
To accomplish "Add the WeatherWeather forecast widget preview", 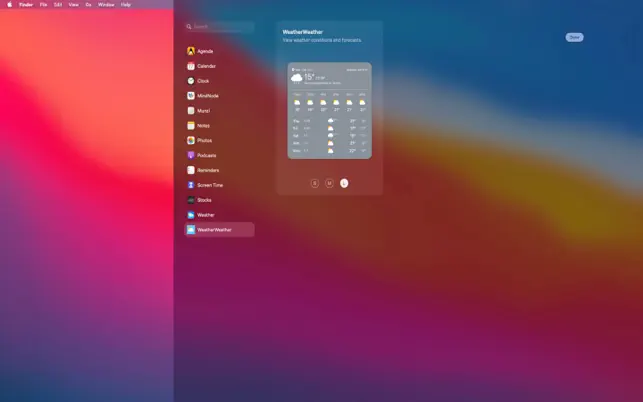I will (329, 110).
